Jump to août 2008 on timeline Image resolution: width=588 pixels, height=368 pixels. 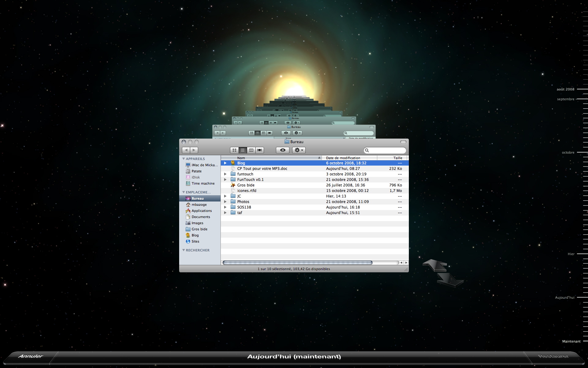[x=565, y=89]
